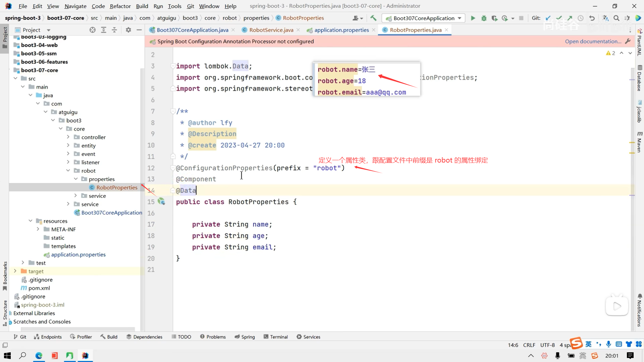Viewport: 644px width, 362px height.
Task: Click Collapse All icon in Project panel
Action: pyautogui.click(x=114, y=30)
